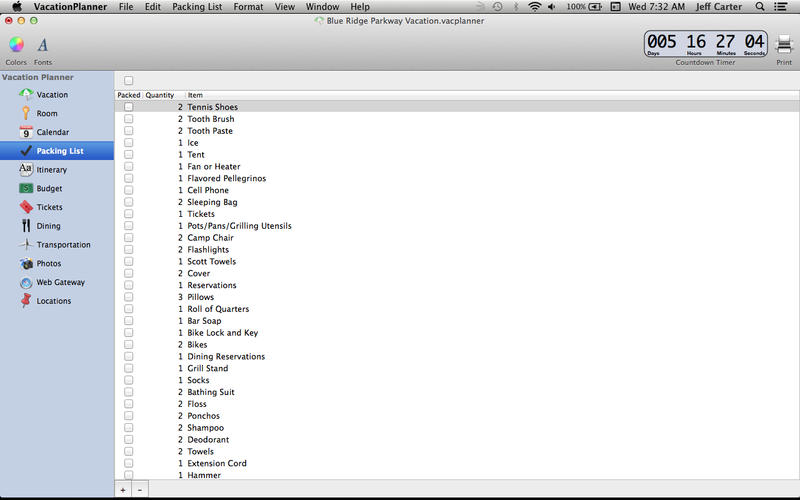Mark Cell Phone as packed
The width and height of the screenshot is (800, 500).
pyautogui.click(x=129, y=190)
